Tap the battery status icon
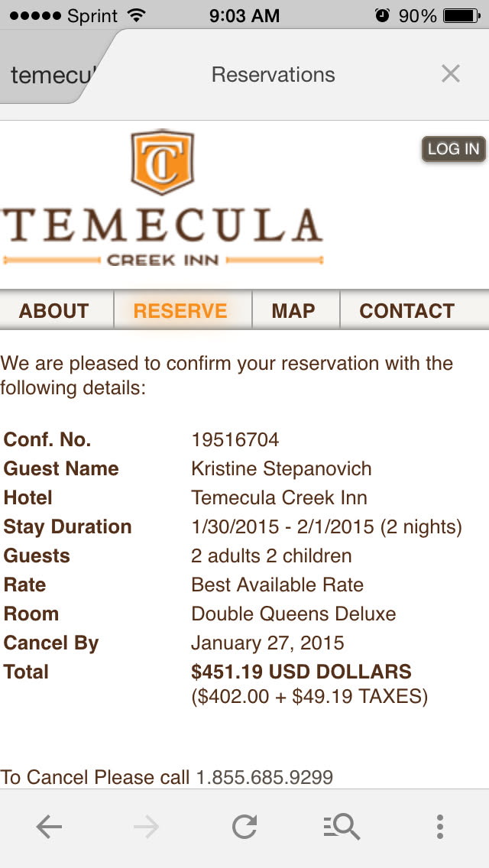The height and width of the screenshot is (868, 489). click(x=461, y=15)
